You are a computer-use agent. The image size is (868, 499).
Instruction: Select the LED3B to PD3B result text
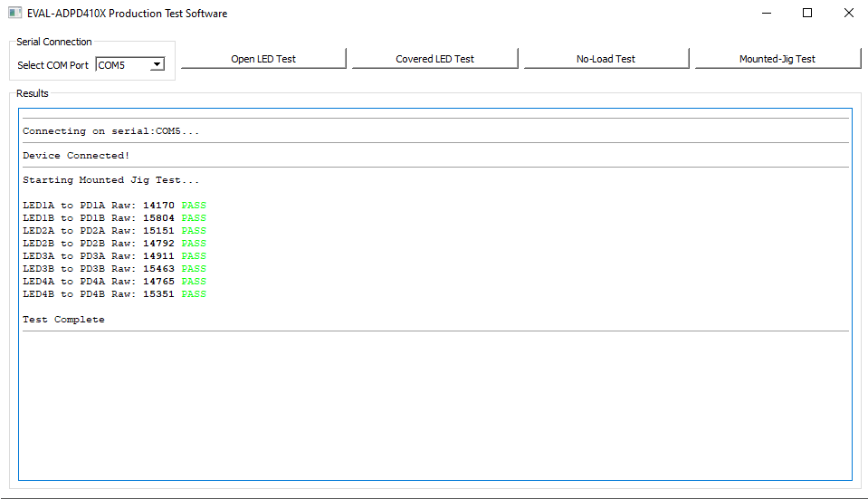(80, 269)
